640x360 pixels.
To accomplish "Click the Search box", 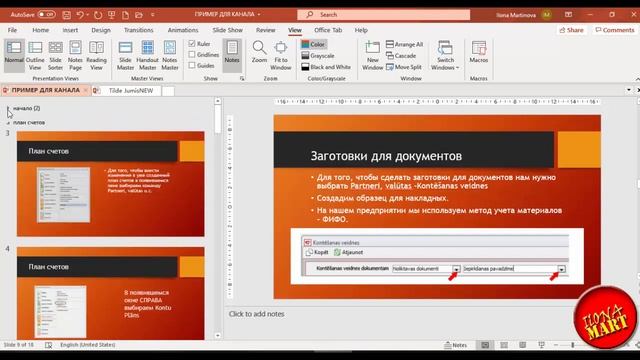I will point(383,15).
